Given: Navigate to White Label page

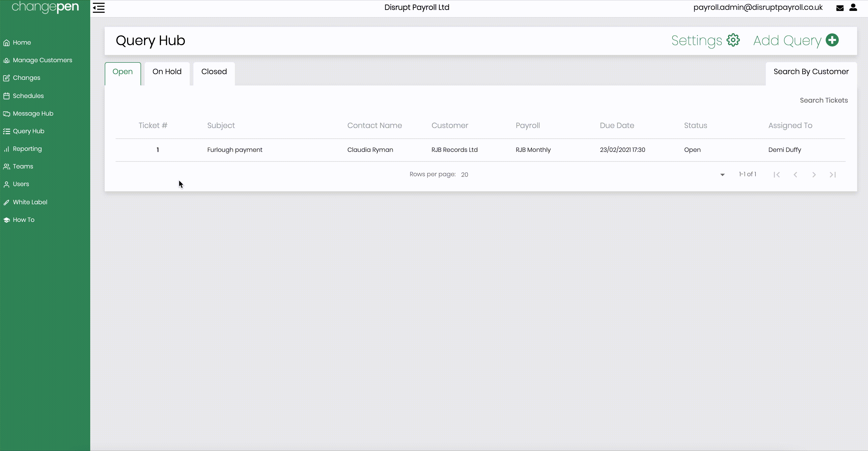Looking at the screenshot, I should click(x=30, y=202).
